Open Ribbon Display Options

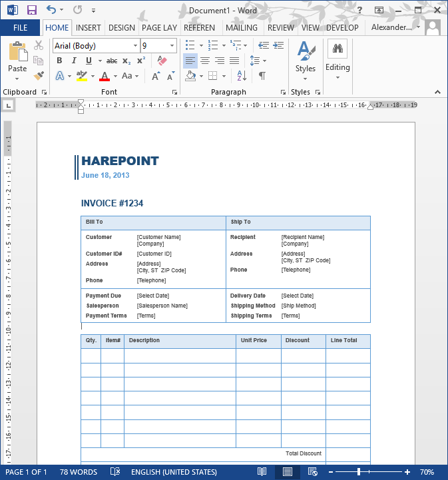click(x=379, y=10)
